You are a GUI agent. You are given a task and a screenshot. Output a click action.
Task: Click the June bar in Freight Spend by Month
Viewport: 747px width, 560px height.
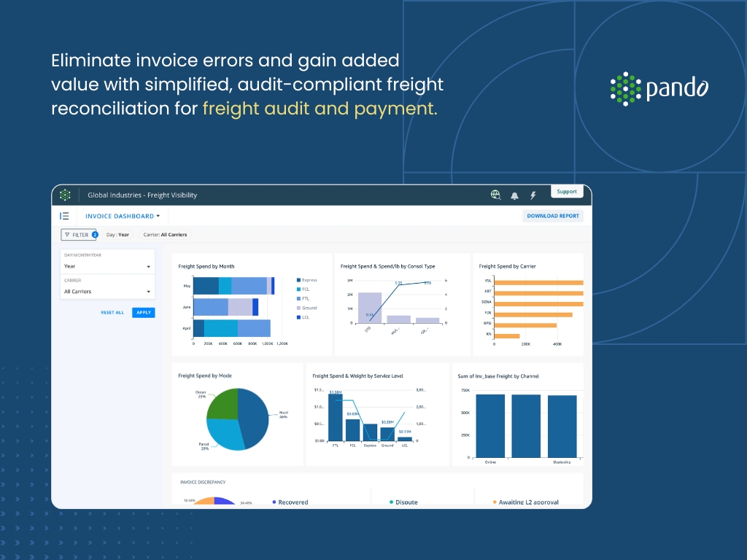pos(226,307)
